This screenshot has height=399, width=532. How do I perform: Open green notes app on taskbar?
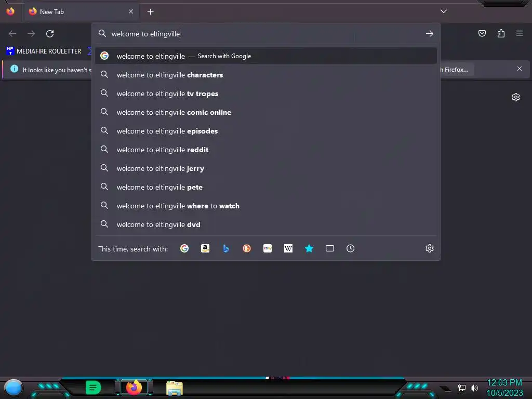tap(94, 388)
